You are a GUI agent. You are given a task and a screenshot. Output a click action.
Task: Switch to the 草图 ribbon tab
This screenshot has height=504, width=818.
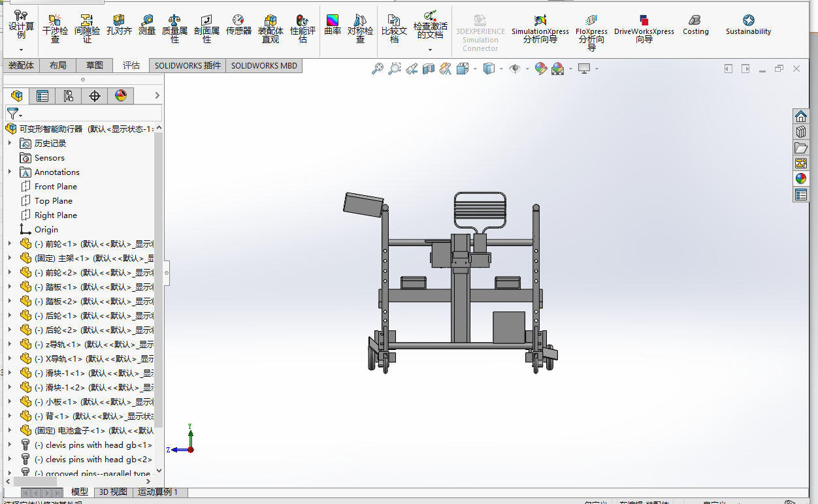point(94,65)
